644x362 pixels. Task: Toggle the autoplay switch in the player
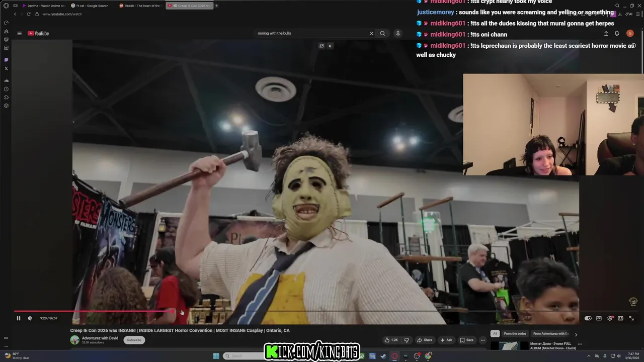[588, 318]
